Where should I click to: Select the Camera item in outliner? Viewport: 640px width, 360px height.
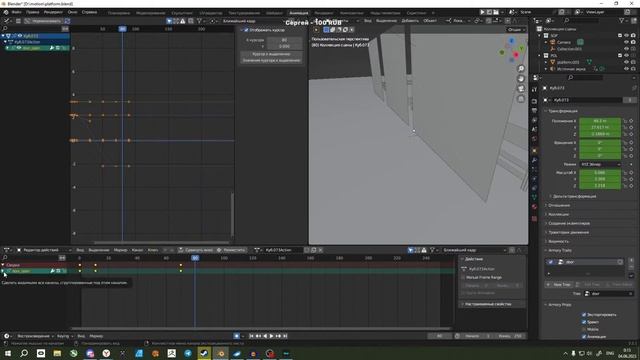[x=564, y=42]
